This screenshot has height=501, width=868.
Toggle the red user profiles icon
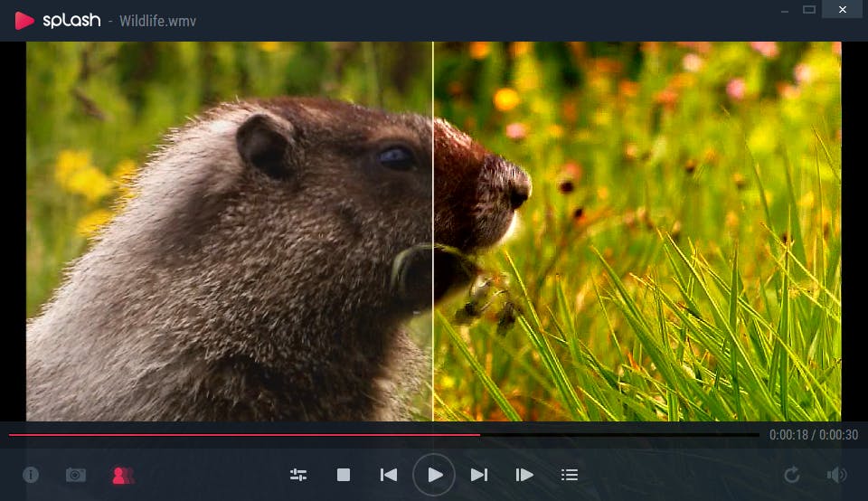123,475
